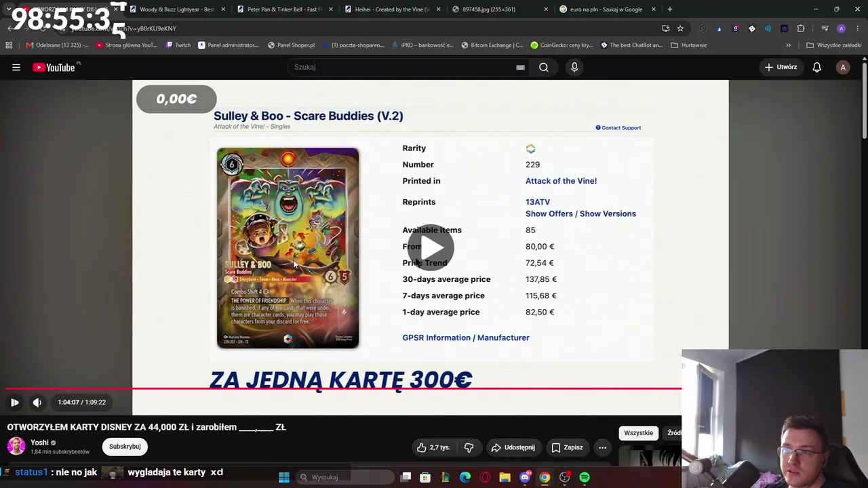
Task: Open the CoinGecko bookmark
Action: point(561,45)
